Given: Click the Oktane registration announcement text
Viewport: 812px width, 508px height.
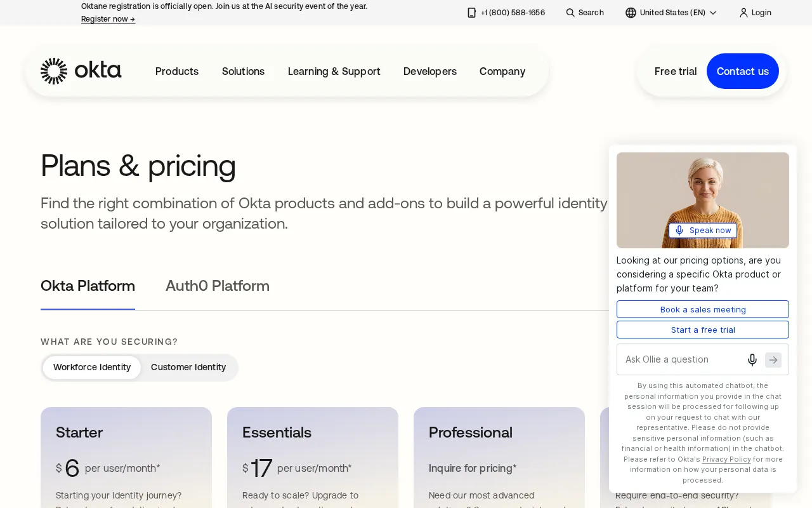Looking at the screenshot, I should tap(224, 6).
